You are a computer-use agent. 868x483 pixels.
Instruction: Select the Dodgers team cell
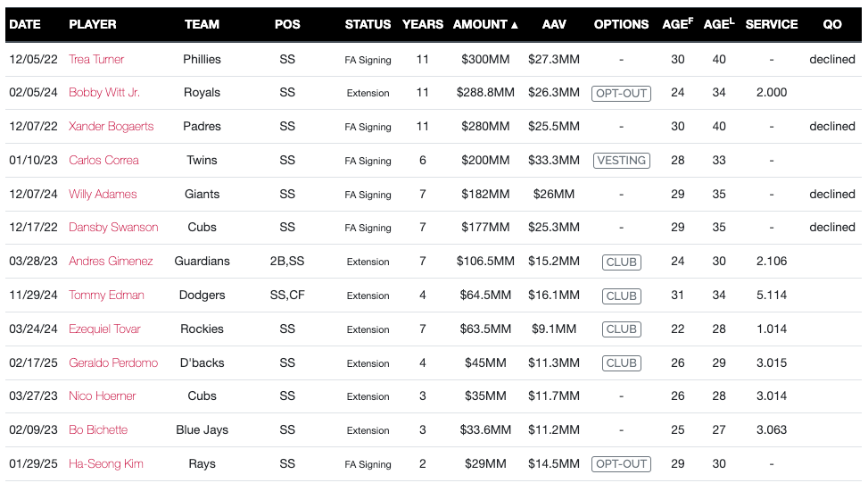point(202,296)
